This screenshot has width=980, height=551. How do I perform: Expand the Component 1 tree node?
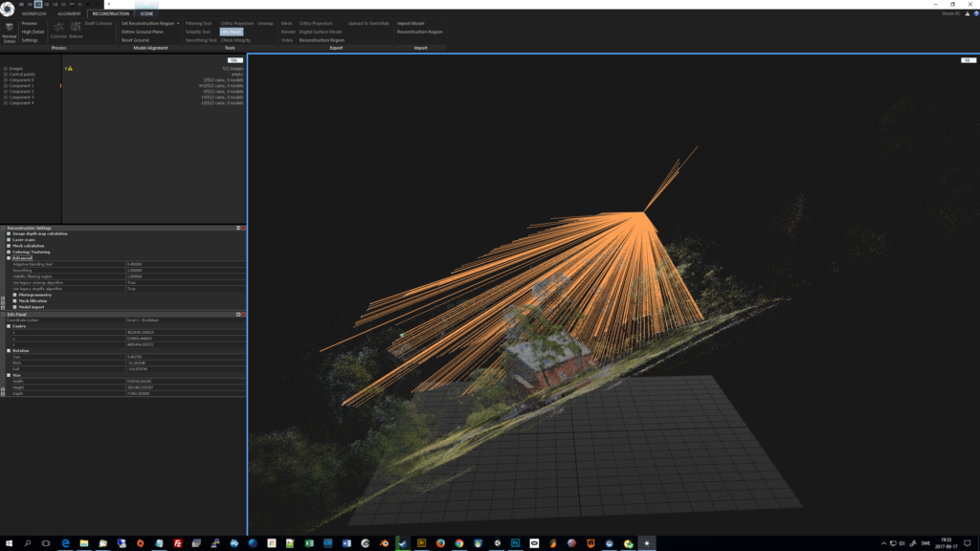(5, 86)
